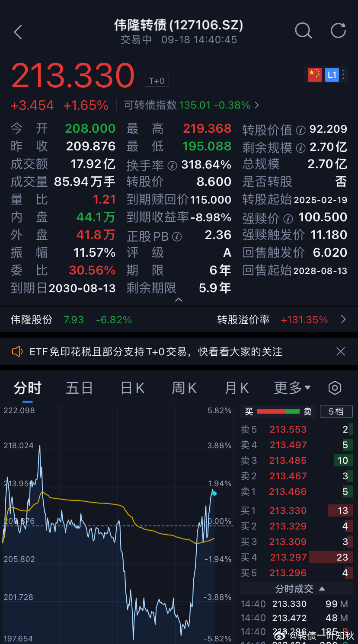Read the ETF免印花税 announcement text
The width and height of the screenshot is (358, 644).
pyautogui.click(x=156, y=351)
